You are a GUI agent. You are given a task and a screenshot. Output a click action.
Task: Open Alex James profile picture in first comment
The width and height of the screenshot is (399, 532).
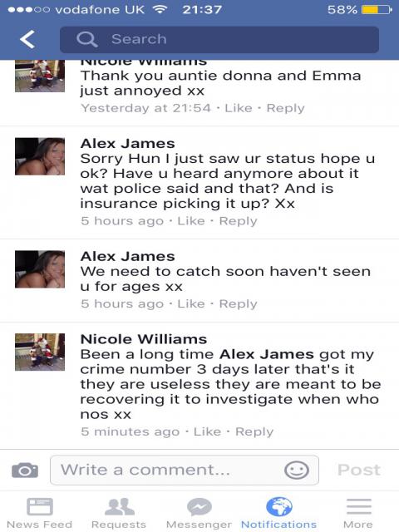pyautogui.click(x=40, y=156)
